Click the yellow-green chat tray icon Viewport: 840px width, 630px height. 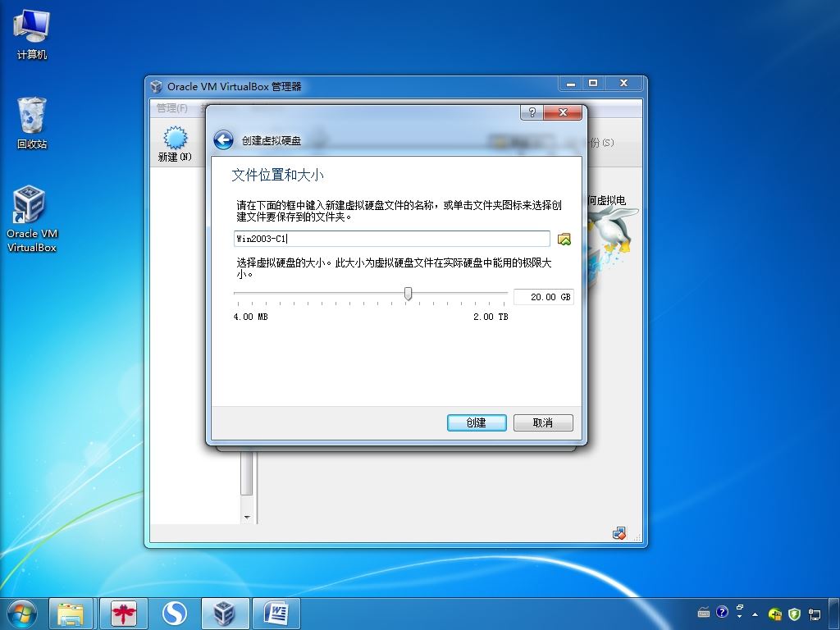(774, 614)
